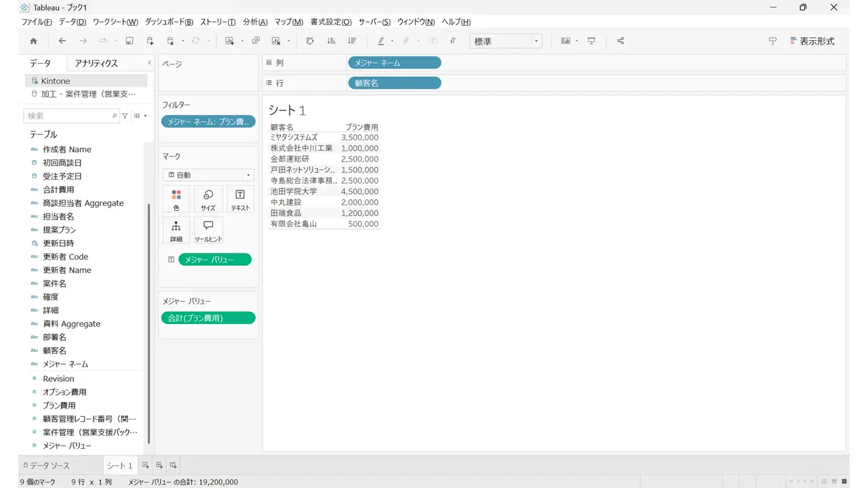Click the swap rows and columns icon
Viewport: 868px width, 488px height.
pyautogui.click(x=310, y=41)
